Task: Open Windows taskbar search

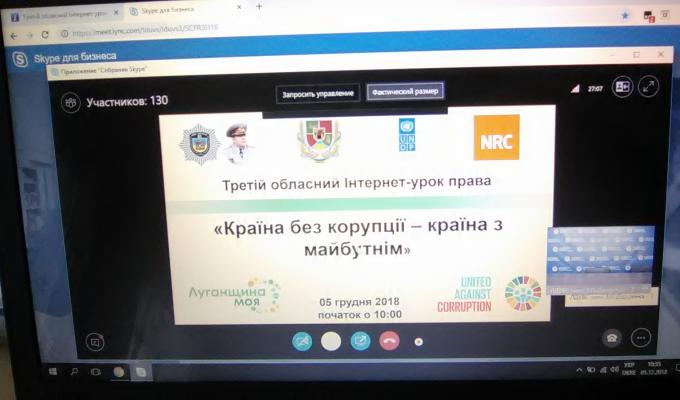Action: 75,372
